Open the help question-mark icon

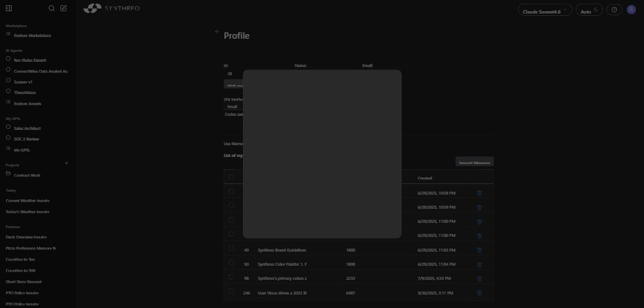click(614, 10)
